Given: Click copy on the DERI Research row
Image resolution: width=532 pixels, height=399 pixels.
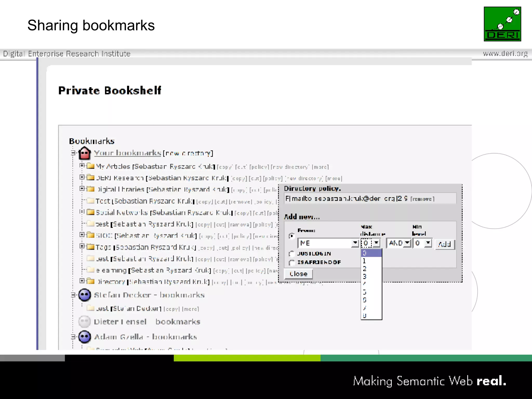Looking at the screenshot, I should (x=239, y=178).
